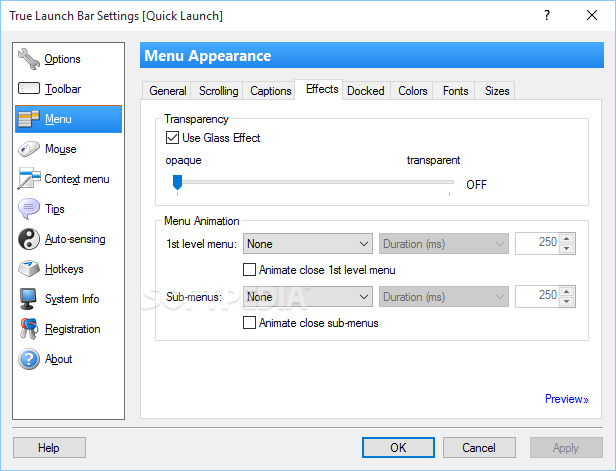
Task: Open the Scrolling tab
Action: click(218, 91)
